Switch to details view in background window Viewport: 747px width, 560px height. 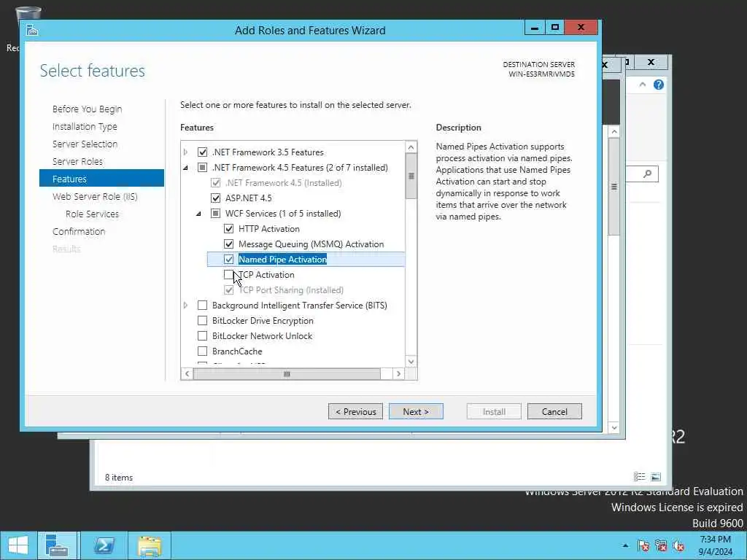pyautogui.click(x=639, y=477)
